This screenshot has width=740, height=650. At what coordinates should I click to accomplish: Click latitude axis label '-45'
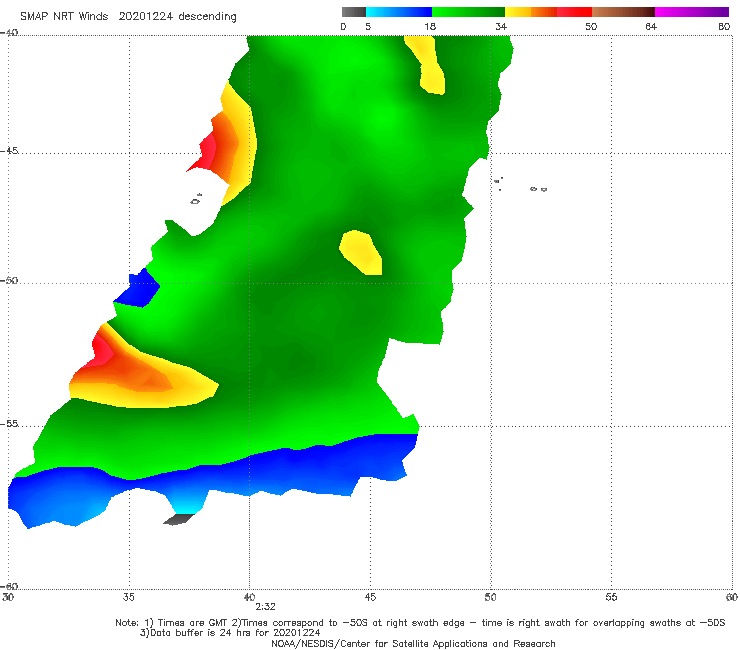coord(9,151)
